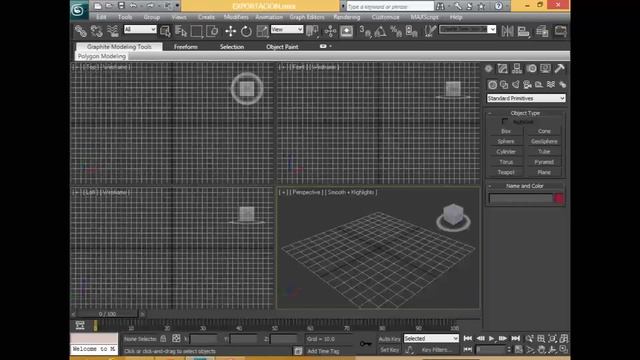Image resolution: width=640 pixels, height=360 pixels.
Task: Click the Unlink Selection icon
Action: tap(96, 31)
